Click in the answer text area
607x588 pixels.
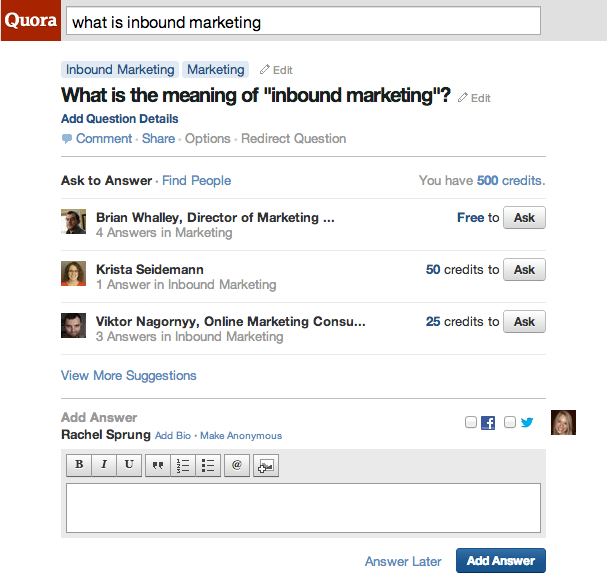pos(303,508)
